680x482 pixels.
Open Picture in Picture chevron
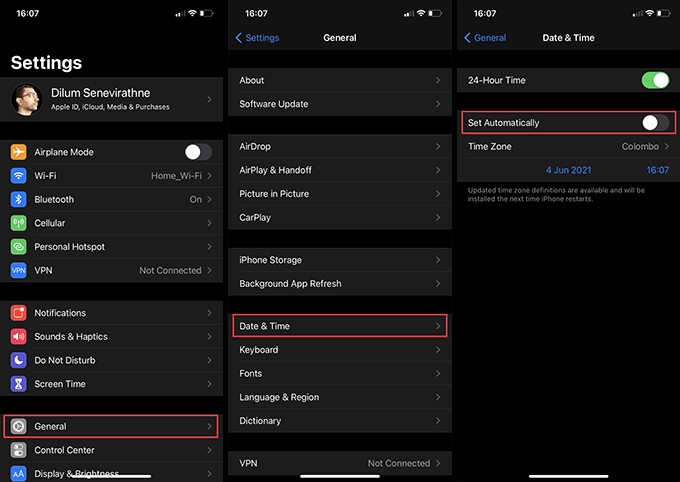click(x=438, y=193)
